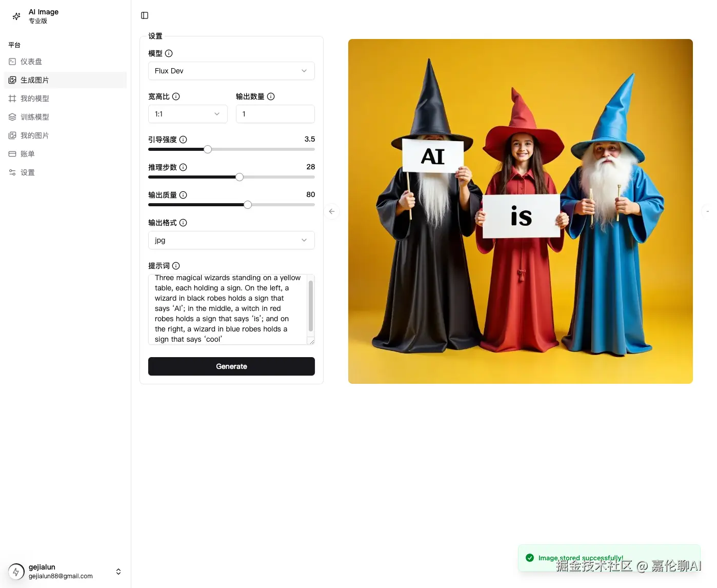Click the info icon next to 提示词

point(176,266)
